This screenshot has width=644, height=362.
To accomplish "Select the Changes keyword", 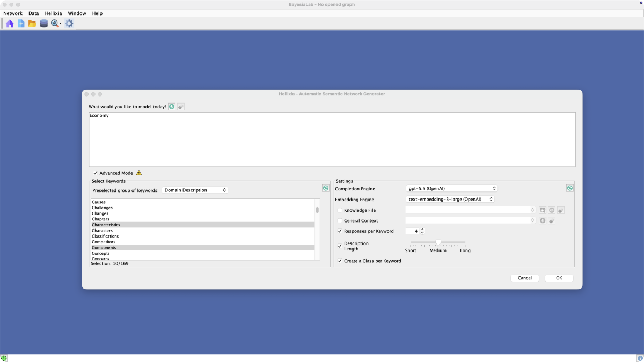I will click(202, 213).
